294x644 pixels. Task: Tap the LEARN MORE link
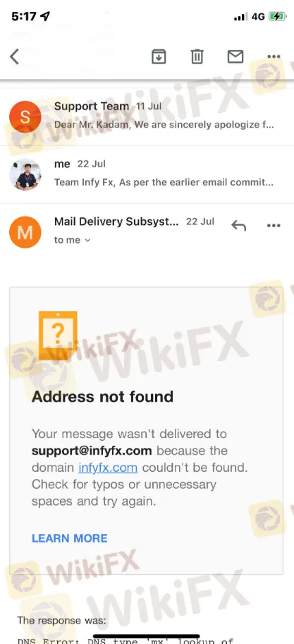69,538
